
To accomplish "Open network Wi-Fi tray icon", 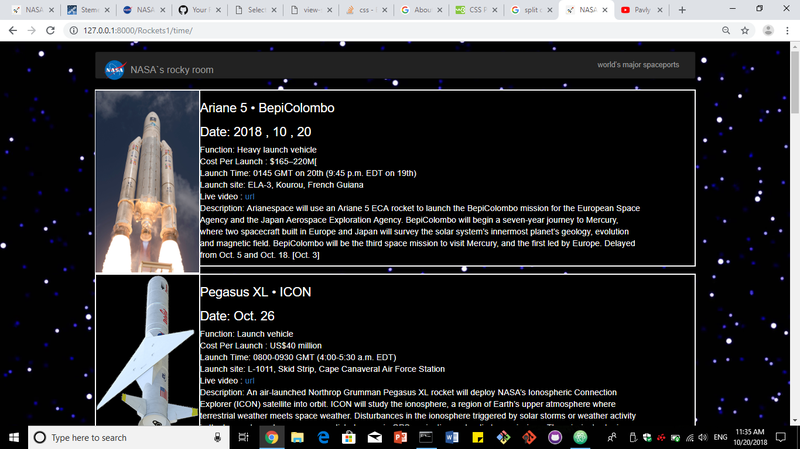I will click(690, 437).
